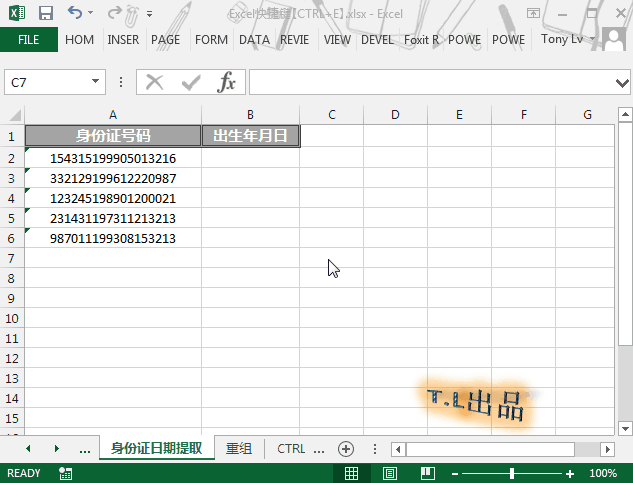
Task: Switch to Page Layout view icon
Action: click(390, 473)
